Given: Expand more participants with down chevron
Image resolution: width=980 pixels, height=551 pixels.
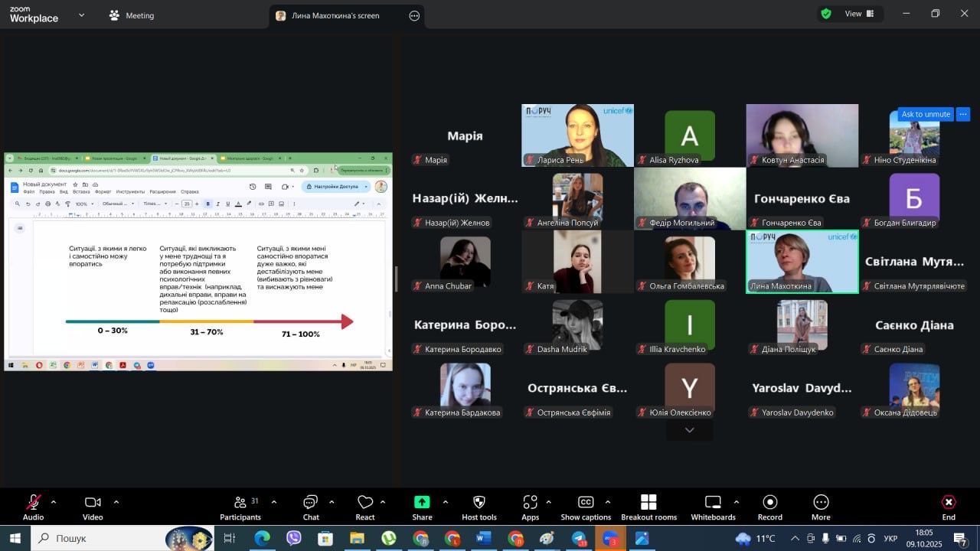Looking at the screenshot, I should click(689, 430).
